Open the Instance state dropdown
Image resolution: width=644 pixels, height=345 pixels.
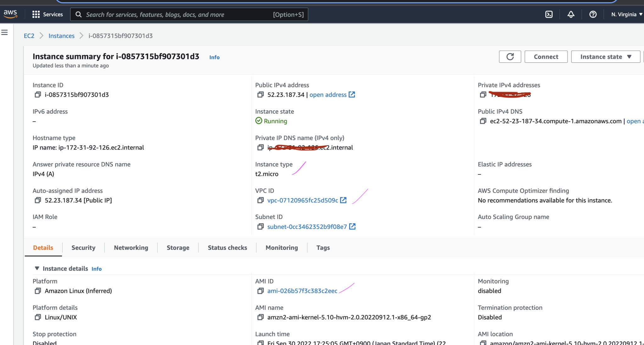[605, 57]
